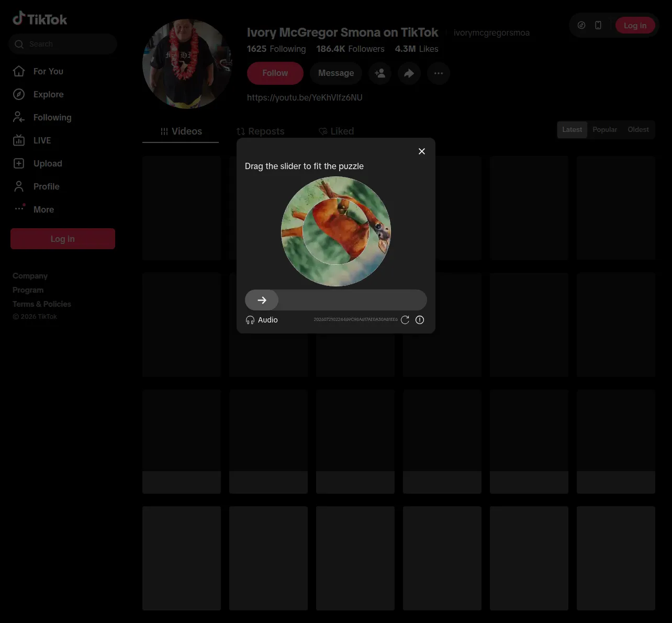Image resolution: width=672 pixels, height=623 pixels.
Task: Click Log in beside the phone icon
Action: tap(635, 25)
